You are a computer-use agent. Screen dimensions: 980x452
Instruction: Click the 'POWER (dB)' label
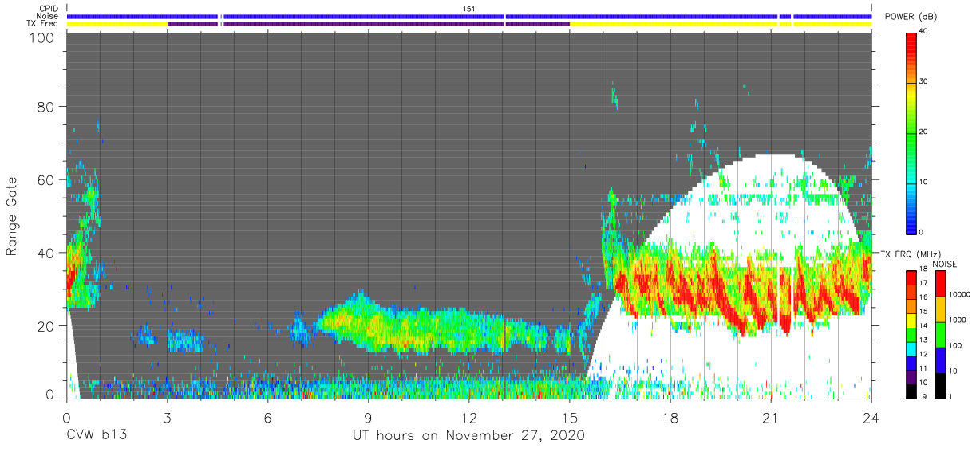912,16
